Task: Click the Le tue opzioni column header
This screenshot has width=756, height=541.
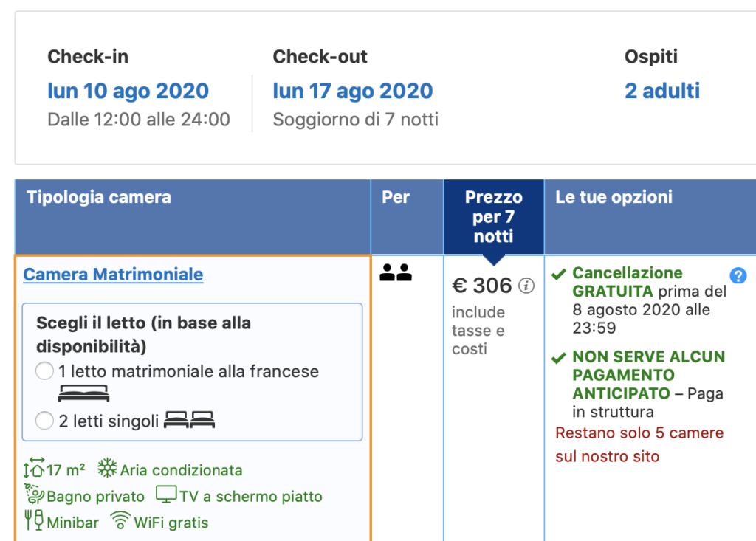Action: 614,197
